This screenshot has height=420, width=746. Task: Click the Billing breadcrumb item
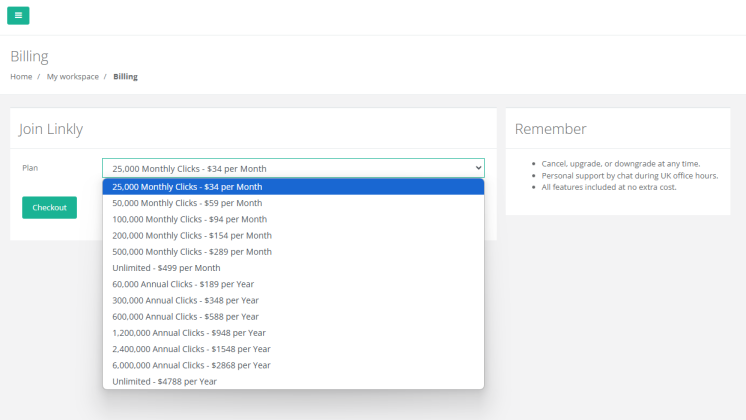(x=125, y=77)
